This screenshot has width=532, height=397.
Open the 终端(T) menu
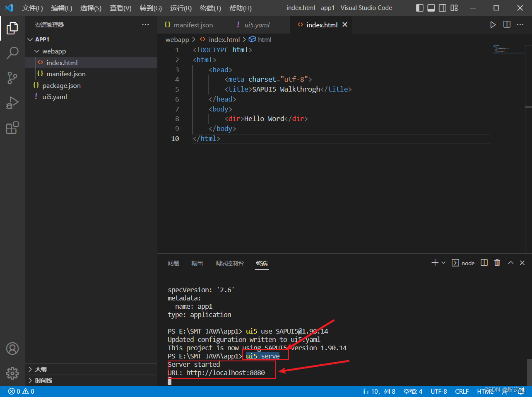tap(210, 8)
